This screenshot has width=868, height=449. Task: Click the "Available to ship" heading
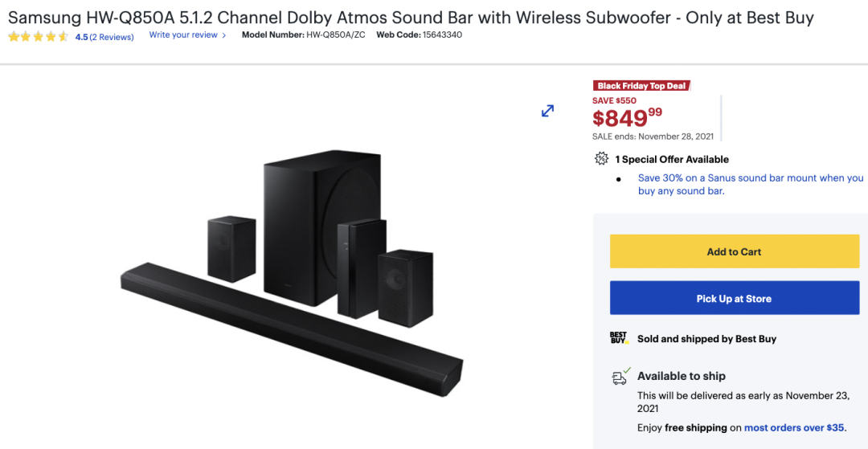click(682, 376)
